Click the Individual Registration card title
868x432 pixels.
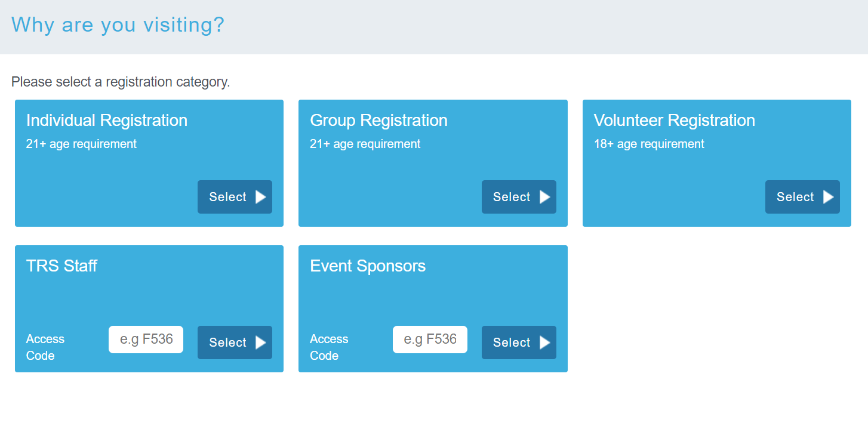107,121
